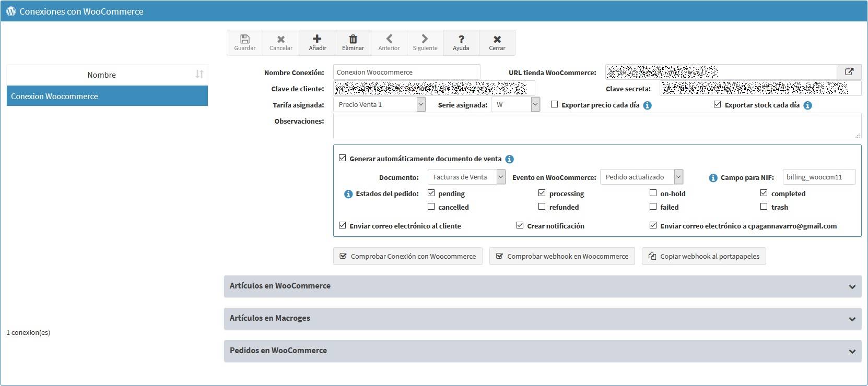Uncheck the pending order status

[x=431, y=193]
